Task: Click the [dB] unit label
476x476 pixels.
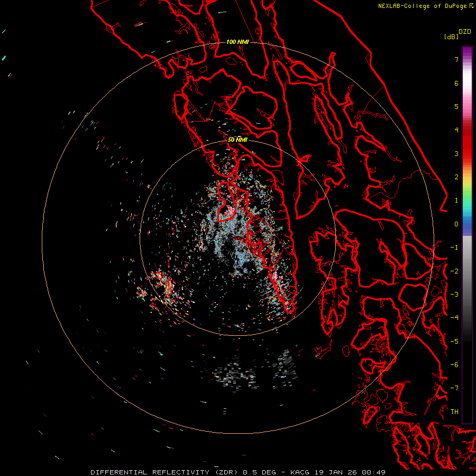Action: tap(451, 36)
